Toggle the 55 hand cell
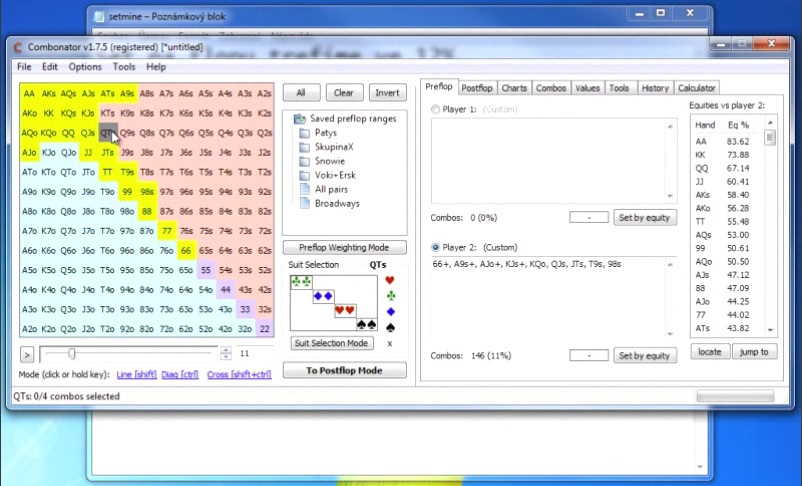 click(x=206, y=270)
